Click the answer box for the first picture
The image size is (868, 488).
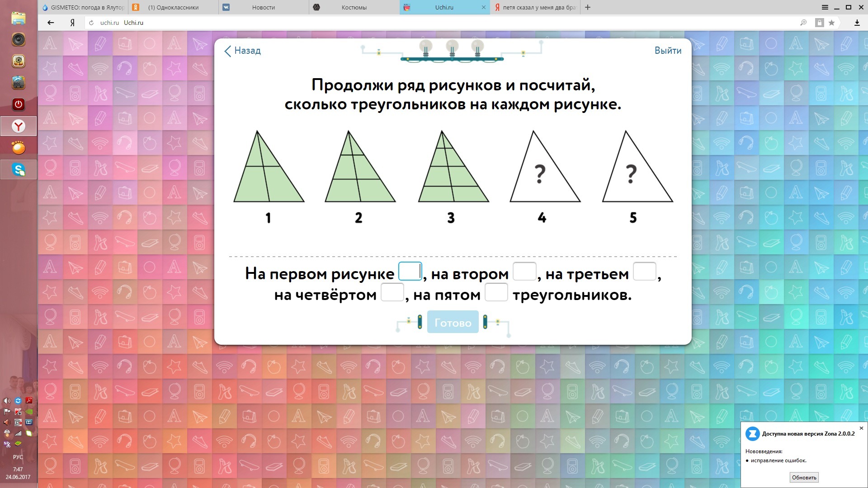(x=410, y=272)
